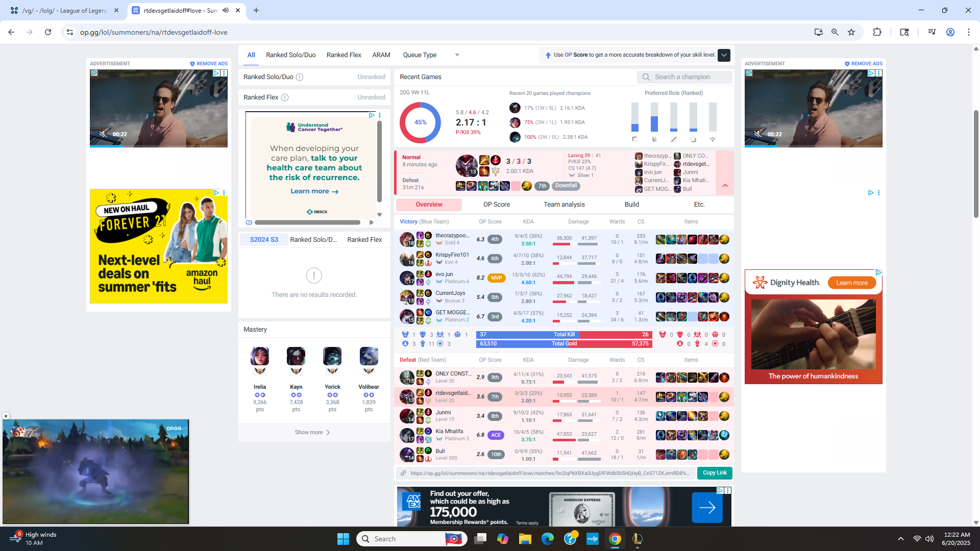Switch to the OP Score match tab
Viewport: 980px width, 551px height.
point(496,205)
